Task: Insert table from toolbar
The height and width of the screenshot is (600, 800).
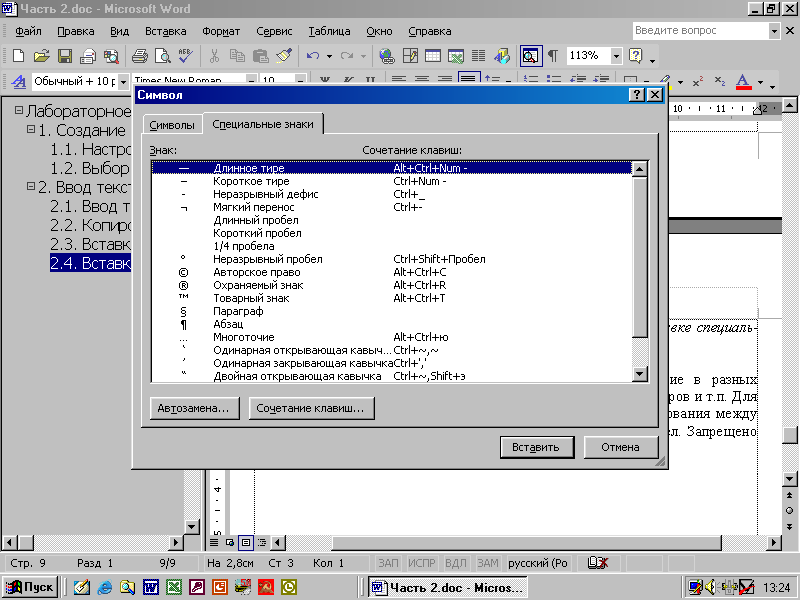Action: [x=433, y=56]
